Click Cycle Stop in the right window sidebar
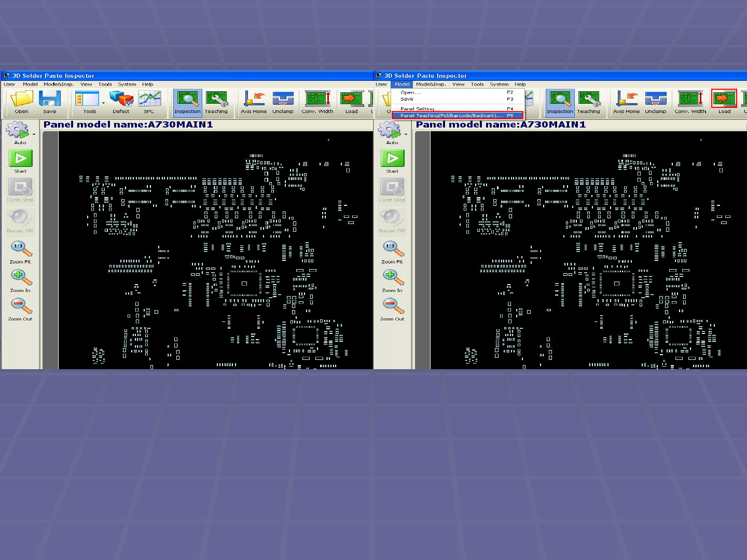 coord(392,190)
